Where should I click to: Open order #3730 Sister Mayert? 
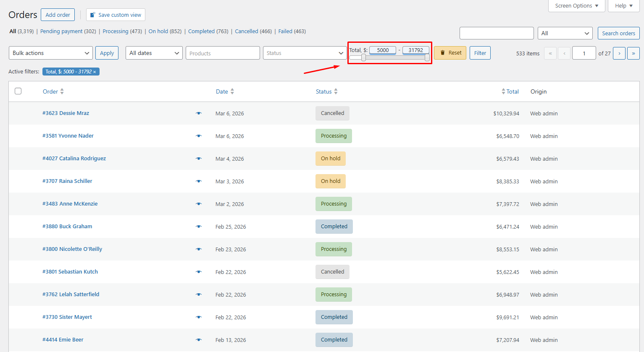67,317
